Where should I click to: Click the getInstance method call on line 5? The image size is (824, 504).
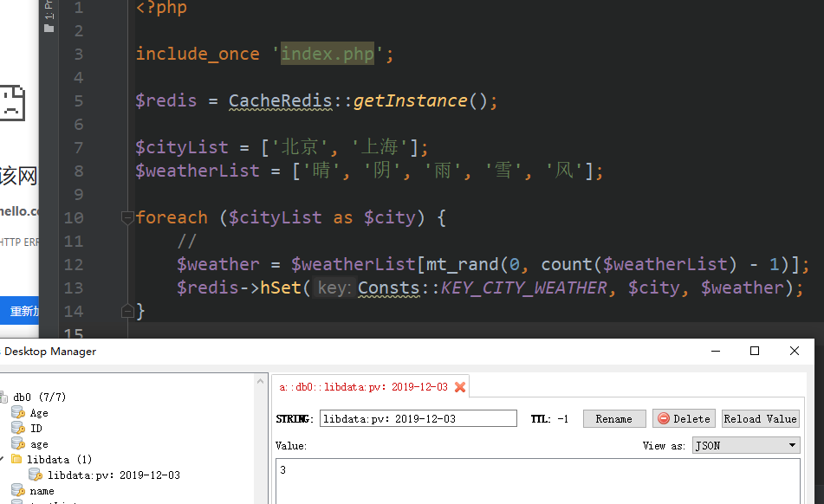411,100
